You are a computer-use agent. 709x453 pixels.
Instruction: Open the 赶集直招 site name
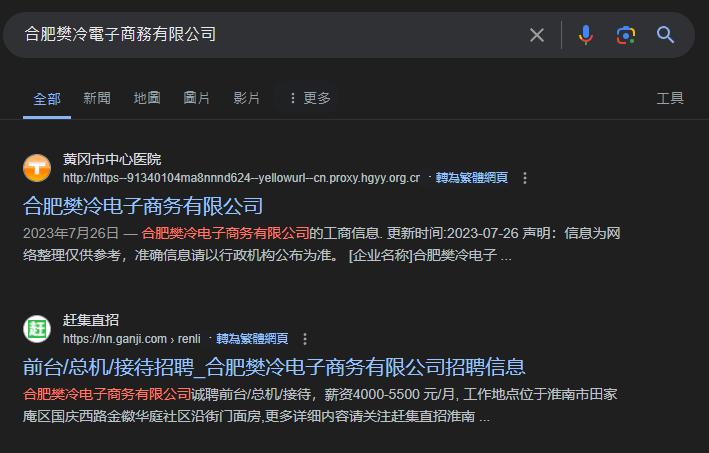point(91,320)
